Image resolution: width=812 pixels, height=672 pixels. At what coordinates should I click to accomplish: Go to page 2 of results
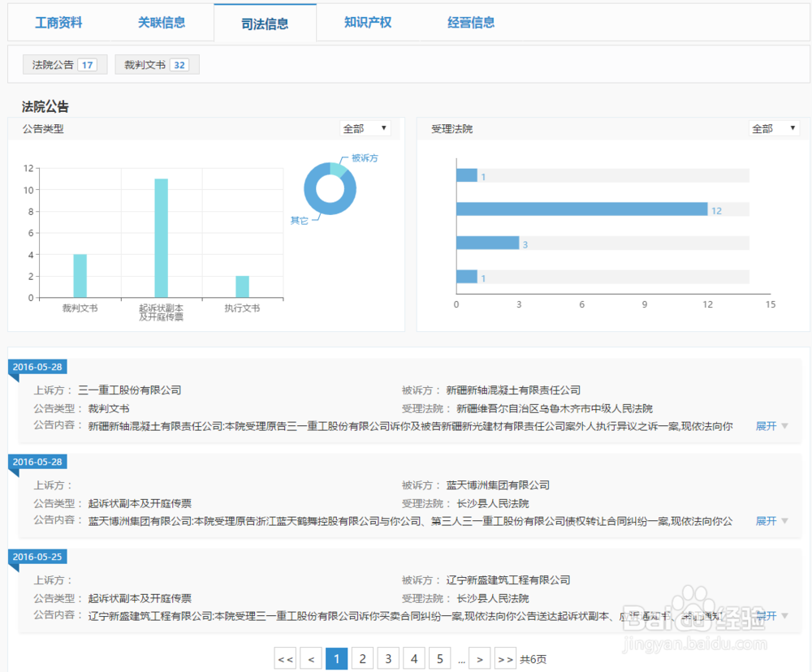point(362,658)
